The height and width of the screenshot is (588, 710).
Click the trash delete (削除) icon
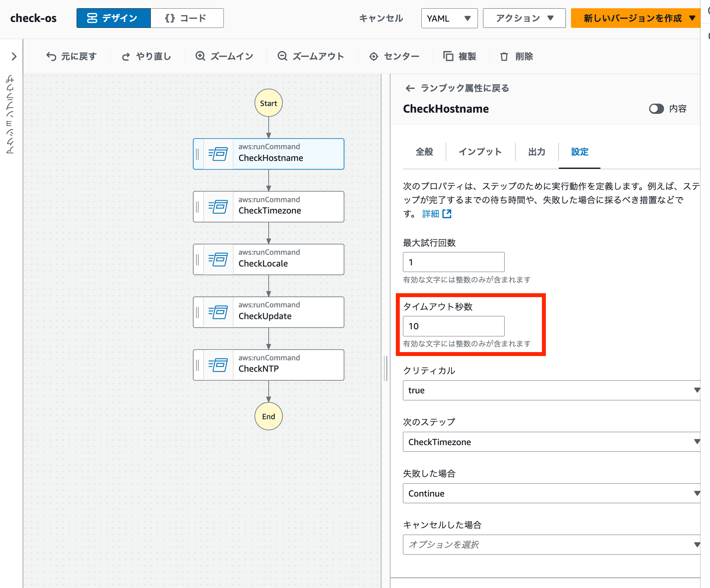tap(504, 57)
